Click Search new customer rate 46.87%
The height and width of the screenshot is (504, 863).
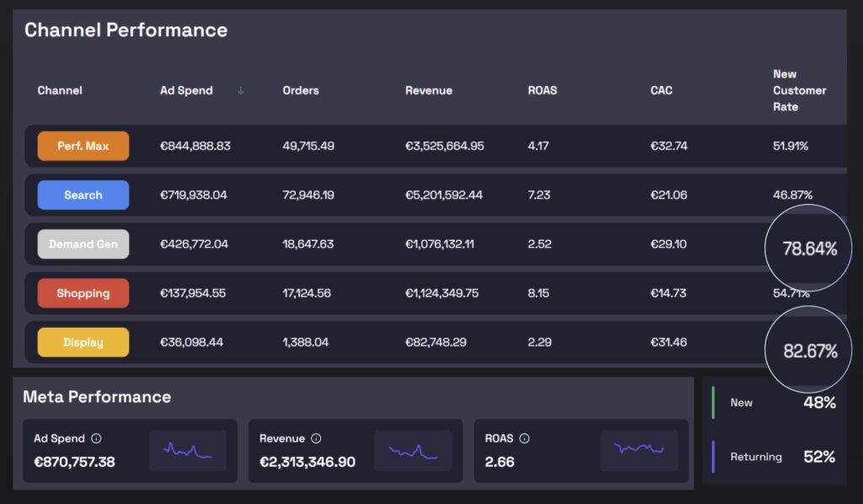[792, 195]
